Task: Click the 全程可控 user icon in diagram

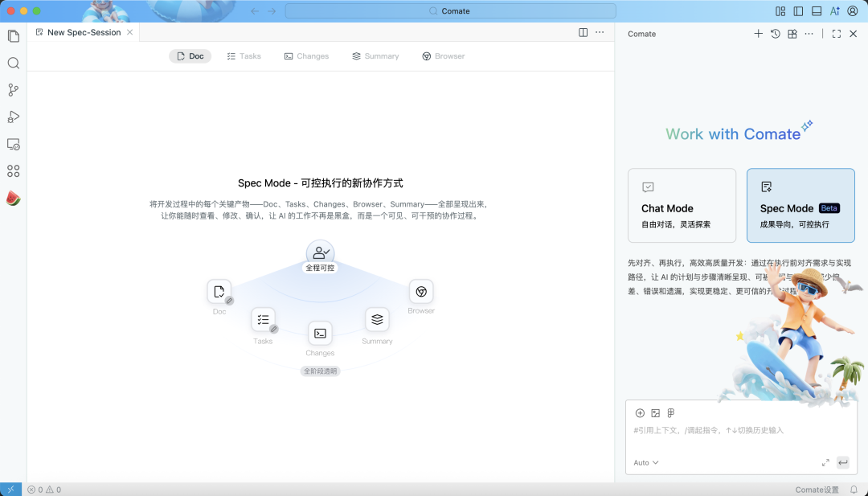Action: 320,253
